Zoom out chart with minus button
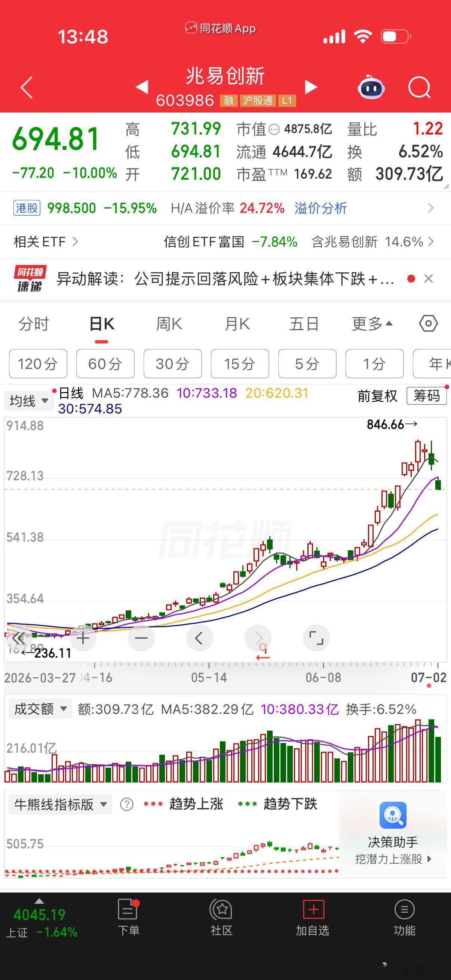Screen dimensions: 451x980 [141, 638]
